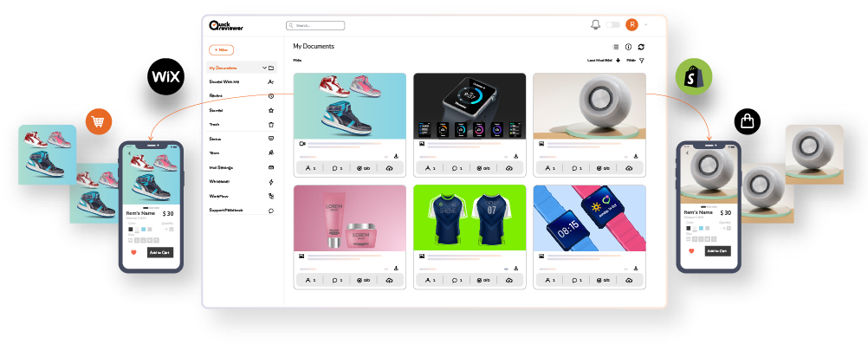Click the star icon in the sidebar

tap(271, 110)
